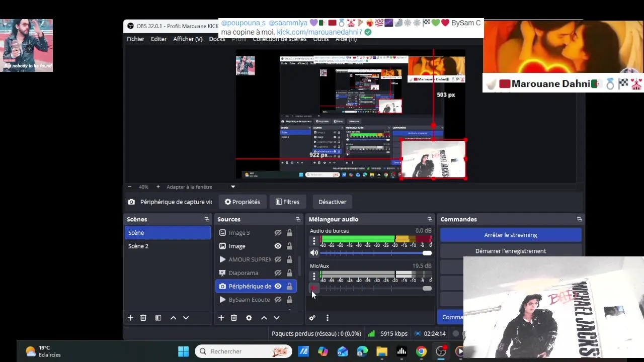The height and width of the screenshot is (362, 644).
Task: Zoom out the preview with minus icon
Action: tap(130, 187)
